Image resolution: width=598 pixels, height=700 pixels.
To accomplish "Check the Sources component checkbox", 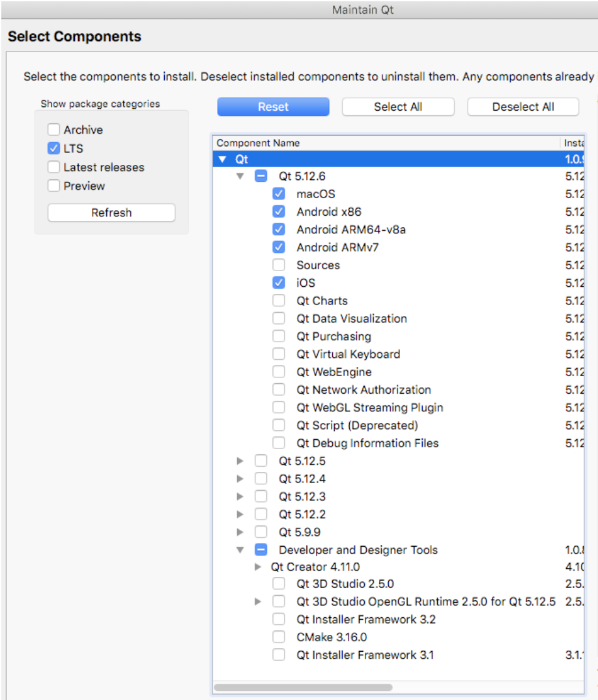I will pos(279,265).
